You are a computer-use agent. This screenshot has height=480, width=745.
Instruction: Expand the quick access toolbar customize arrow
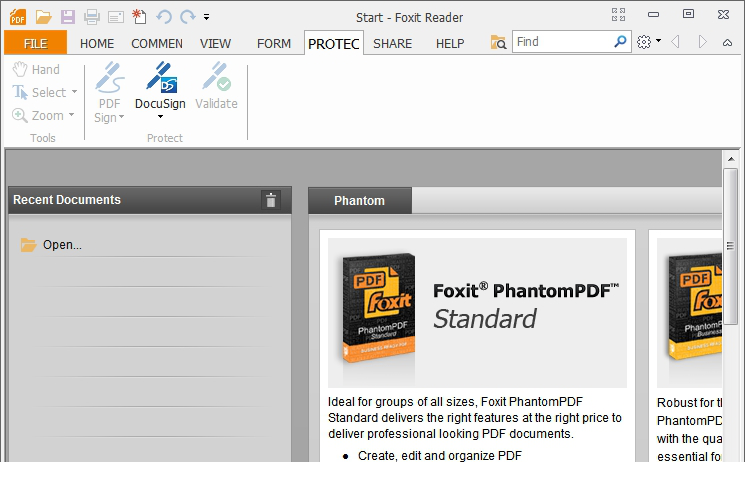[x=206, y=17]
